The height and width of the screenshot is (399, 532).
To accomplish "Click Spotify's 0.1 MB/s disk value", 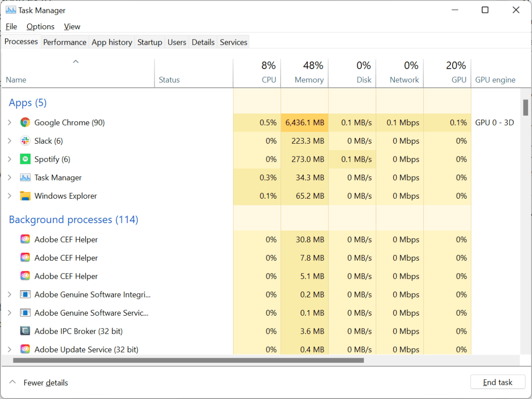I will (356, 159).
